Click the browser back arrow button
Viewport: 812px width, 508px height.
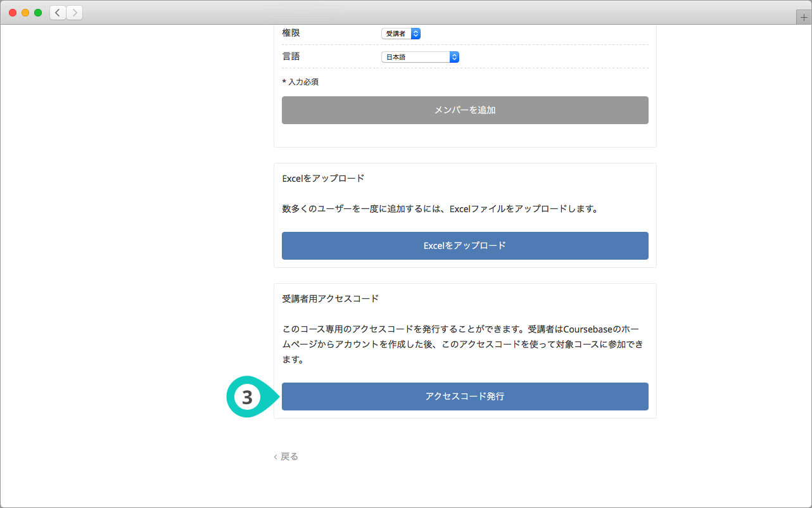click(58, 13)
